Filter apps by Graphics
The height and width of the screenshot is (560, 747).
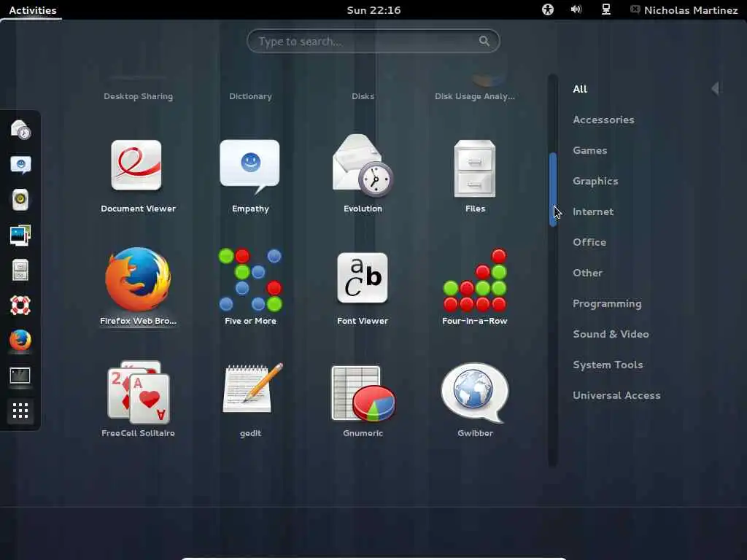click(595, 181)
